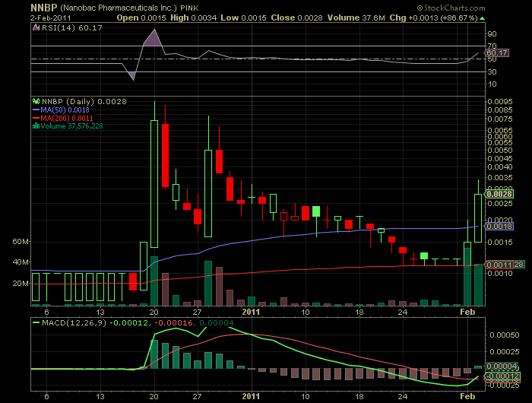Image resolution: width=532 pixels, height=403 pixels.
Task: Click the 2-Feb-2011 date label
Action: pos(51,18)
